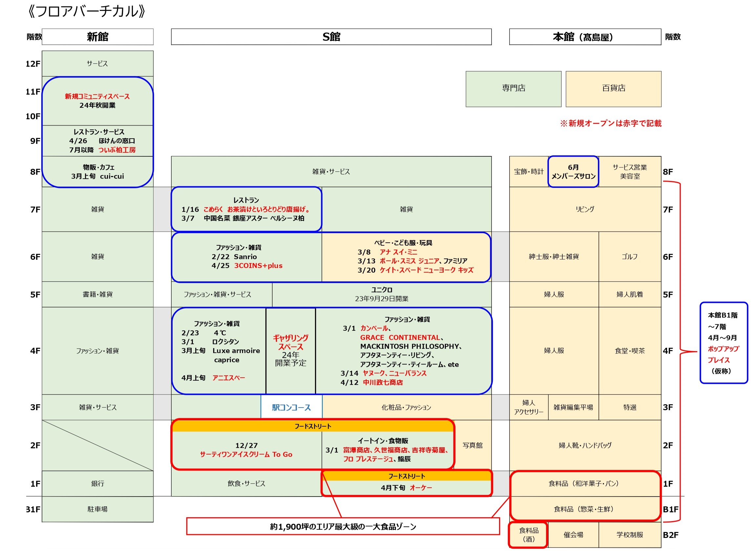Click the ギャザリングスペース cell
The height and width of the screenshot is (551, 756).
coord(291,351)
